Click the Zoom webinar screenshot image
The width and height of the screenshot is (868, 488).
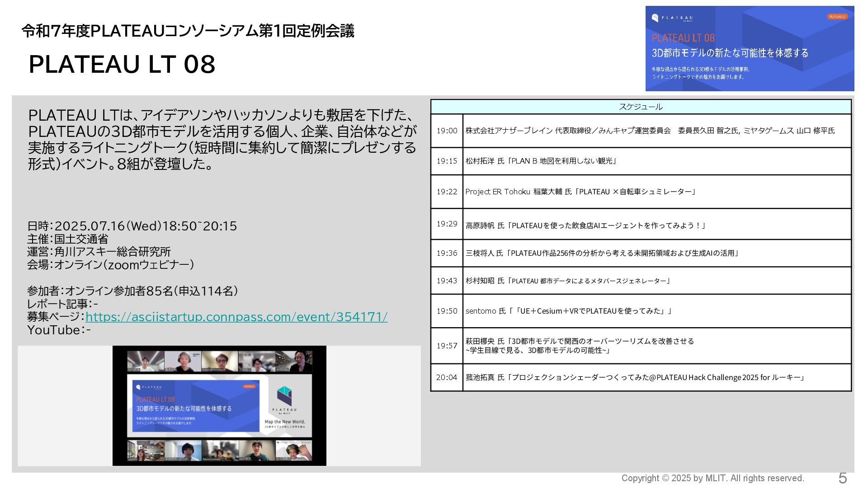(219, 405)
